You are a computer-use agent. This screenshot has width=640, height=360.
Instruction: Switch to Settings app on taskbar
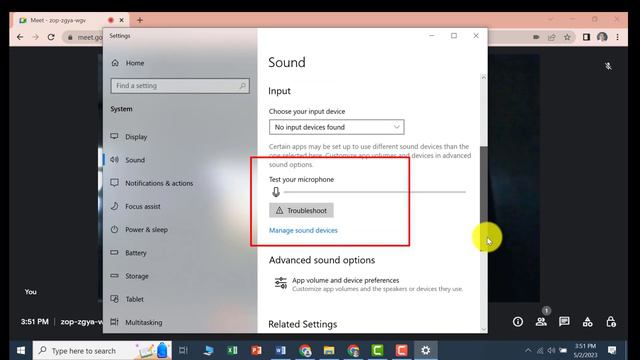click(x=425, y=351)
